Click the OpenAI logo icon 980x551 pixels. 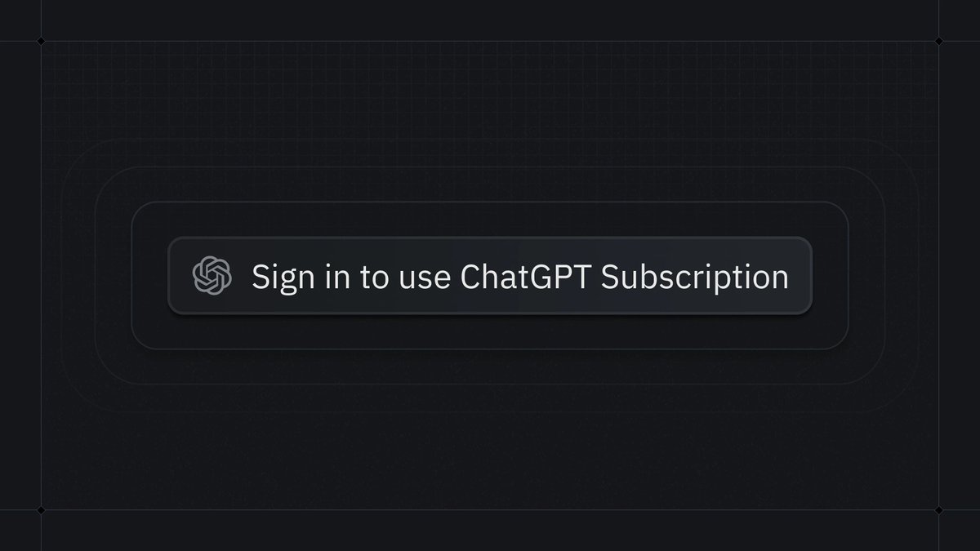[212, 275]
